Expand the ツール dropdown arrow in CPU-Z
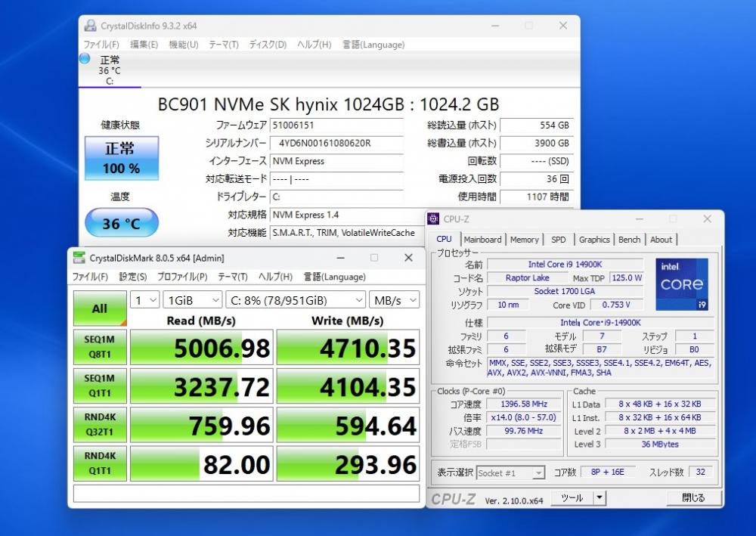756x536 pixels. coord(600,498)
